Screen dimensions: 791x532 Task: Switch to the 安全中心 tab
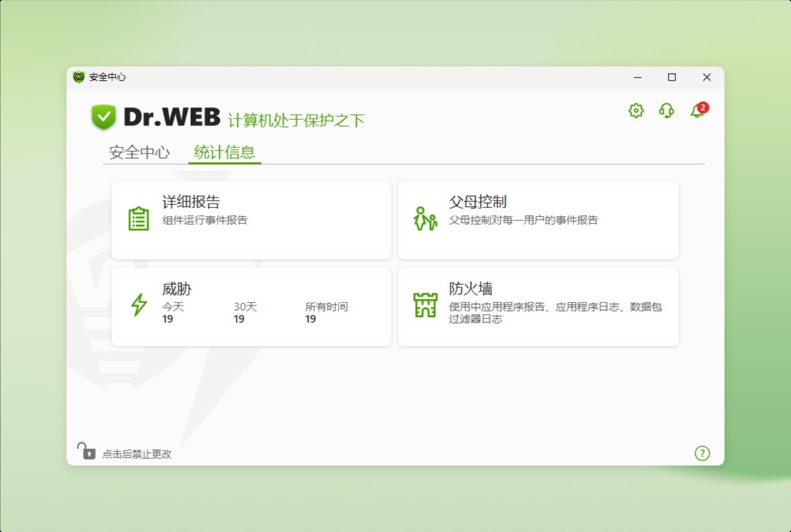click(139, 151)
